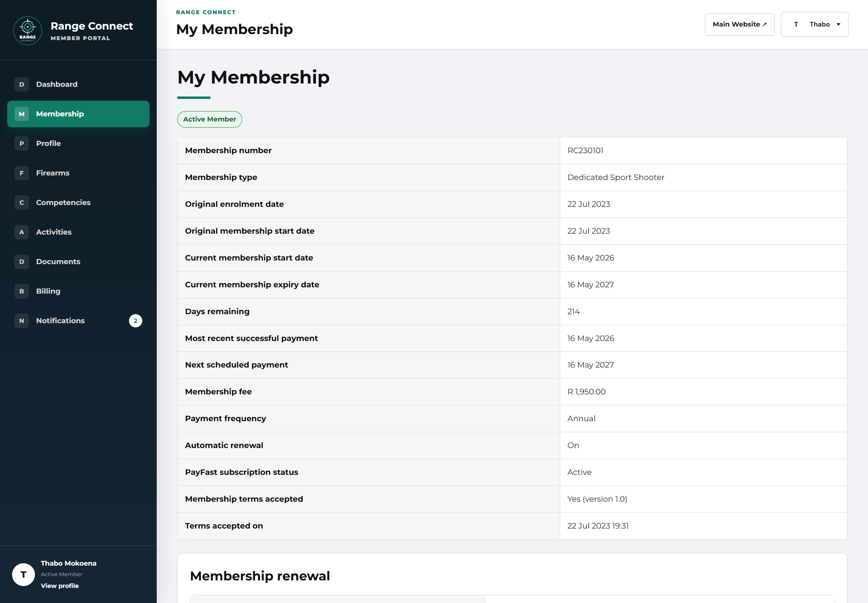Open the Firearms section

click(x=78, y=173)
